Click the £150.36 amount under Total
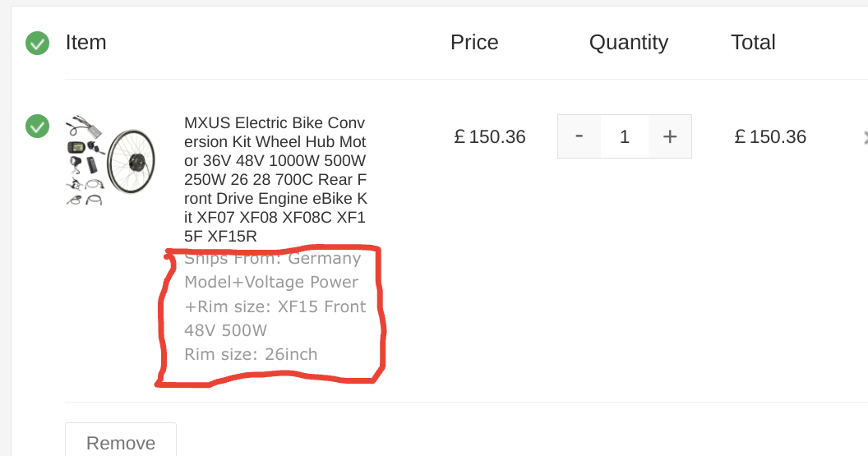The image size is (868, 456). click(x=770, y=137)
